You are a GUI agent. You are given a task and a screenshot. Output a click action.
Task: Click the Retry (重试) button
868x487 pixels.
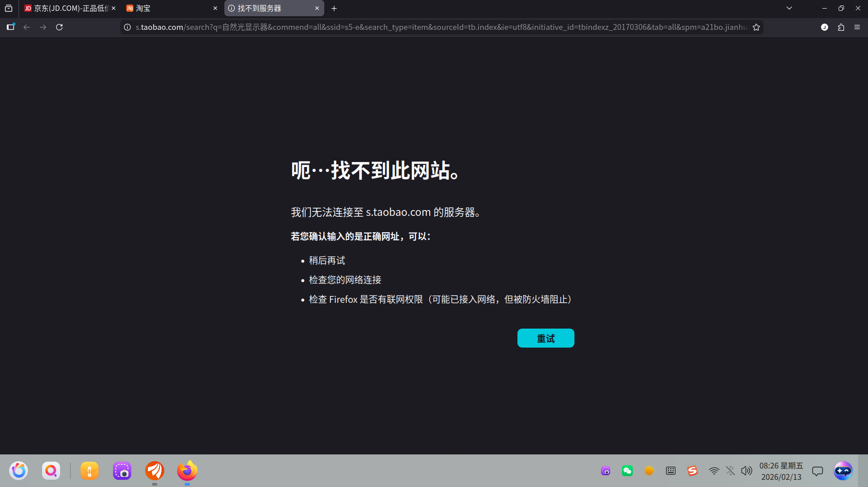[545, 338]
